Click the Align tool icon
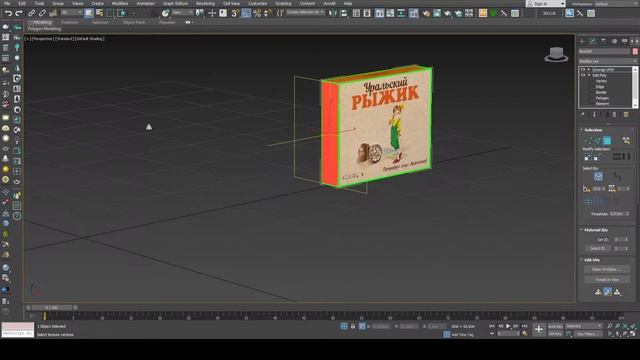 tap(344, 13)
